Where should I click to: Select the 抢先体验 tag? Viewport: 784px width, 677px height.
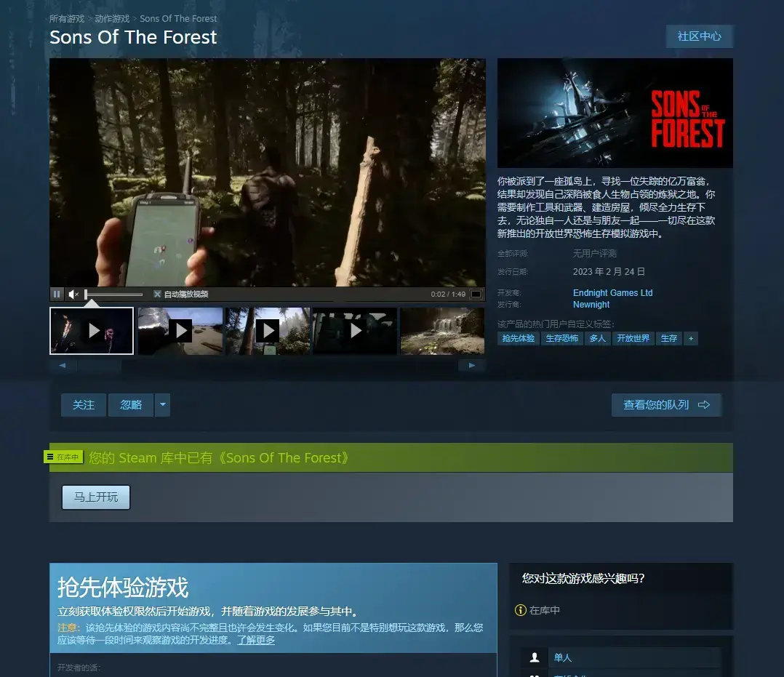[x=518, y=339]
